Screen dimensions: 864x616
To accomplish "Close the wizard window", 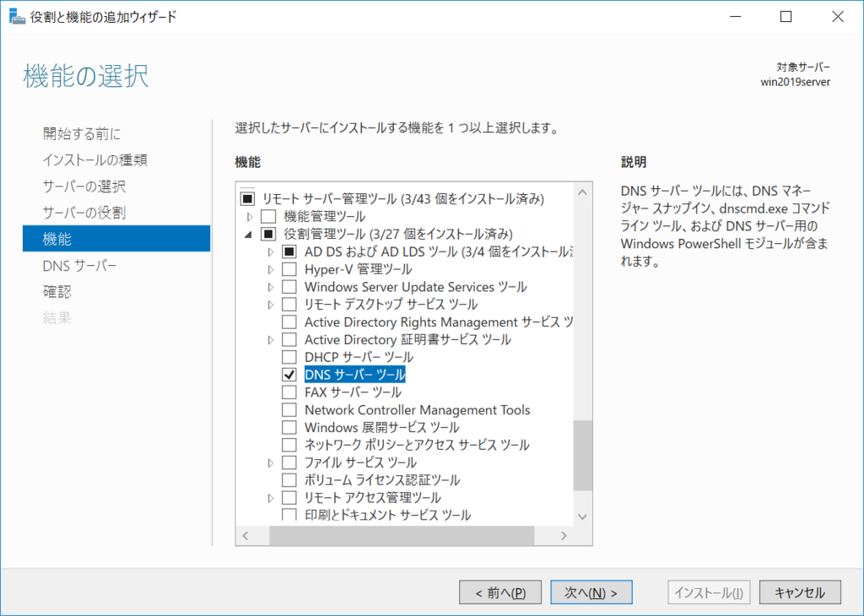I will (838, 17).
